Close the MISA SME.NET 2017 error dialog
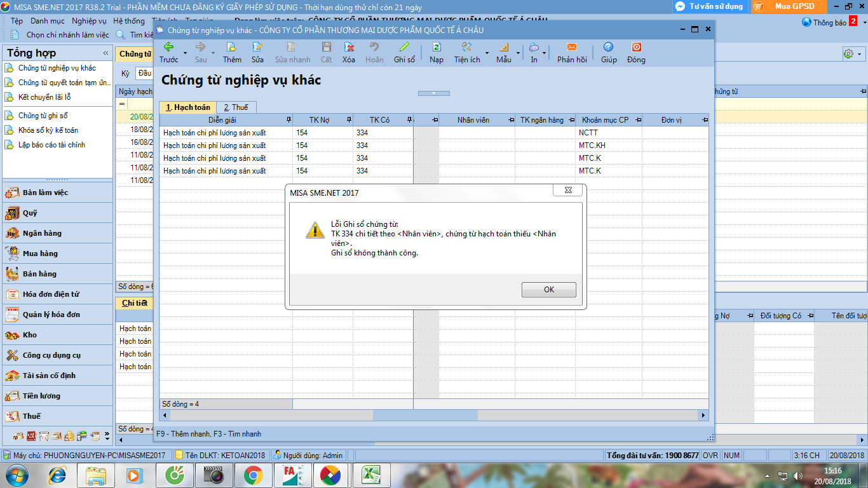This screenshot has height=488, width=868. click(x=569, y=190)
